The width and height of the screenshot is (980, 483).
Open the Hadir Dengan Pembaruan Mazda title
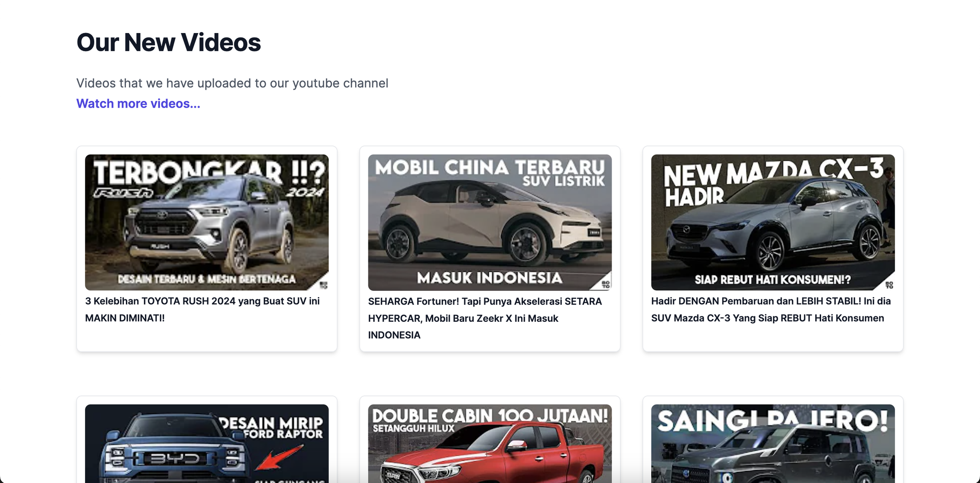click(x=770, y=309)
